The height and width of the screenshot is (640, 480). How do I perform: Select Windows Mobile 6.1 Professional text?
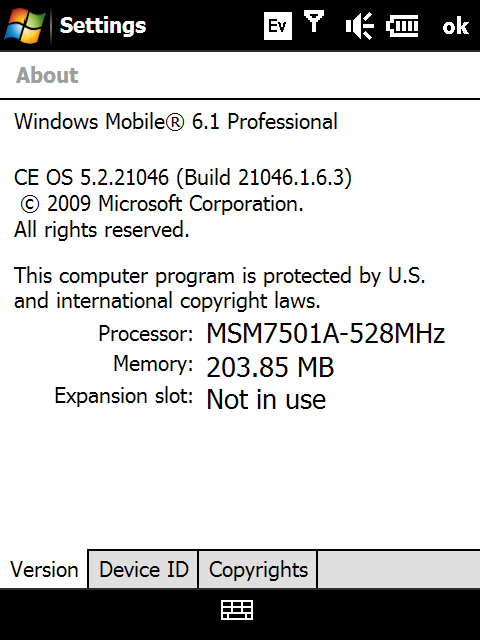pyautogui.click(x=176, y=122)
